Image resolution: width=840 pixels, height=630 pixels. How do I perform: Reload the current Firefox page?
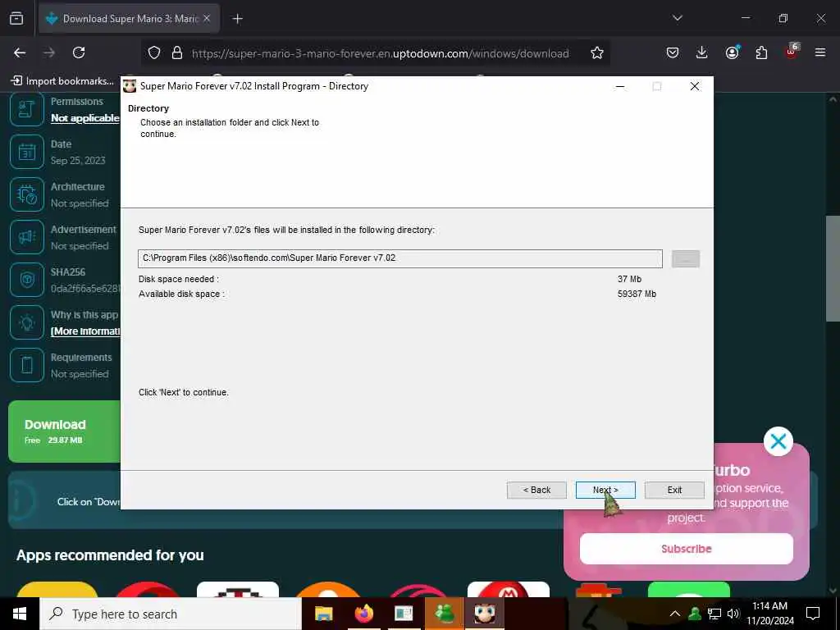coord(79,52)
